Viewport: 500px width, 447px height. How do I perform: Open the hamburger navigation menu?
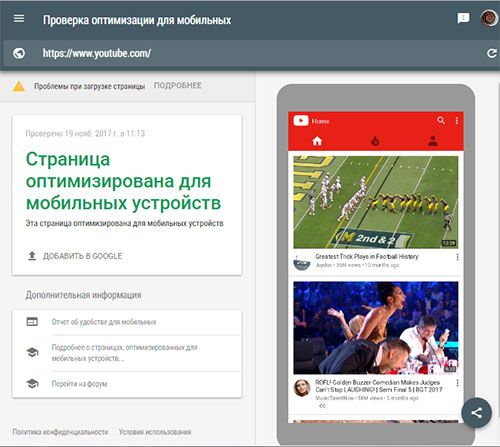pos(19,18)
